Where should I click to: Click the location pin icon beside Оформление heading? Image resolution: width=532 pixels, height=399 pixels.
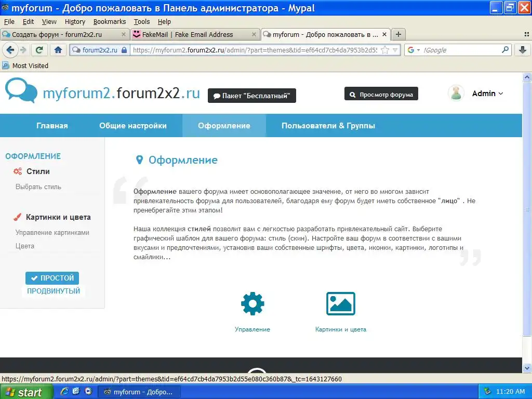(139, 160)
